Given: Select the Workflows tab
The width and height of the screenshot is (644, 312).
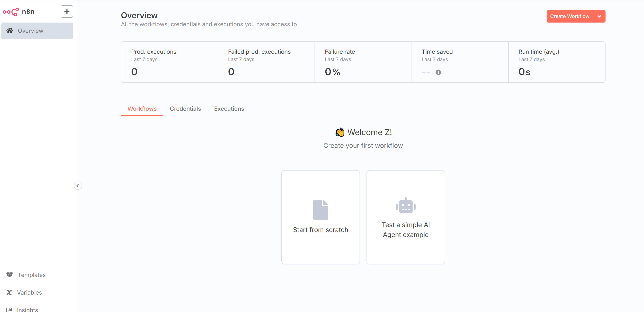Looking at the screenshot, I should (142, 109).
